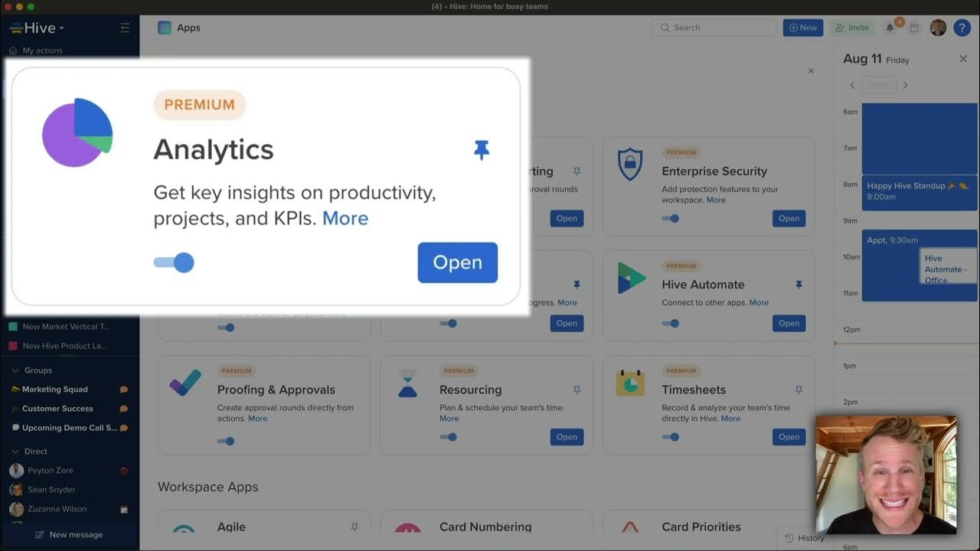Go to My actions in sidebar

(x=42, y=51)
